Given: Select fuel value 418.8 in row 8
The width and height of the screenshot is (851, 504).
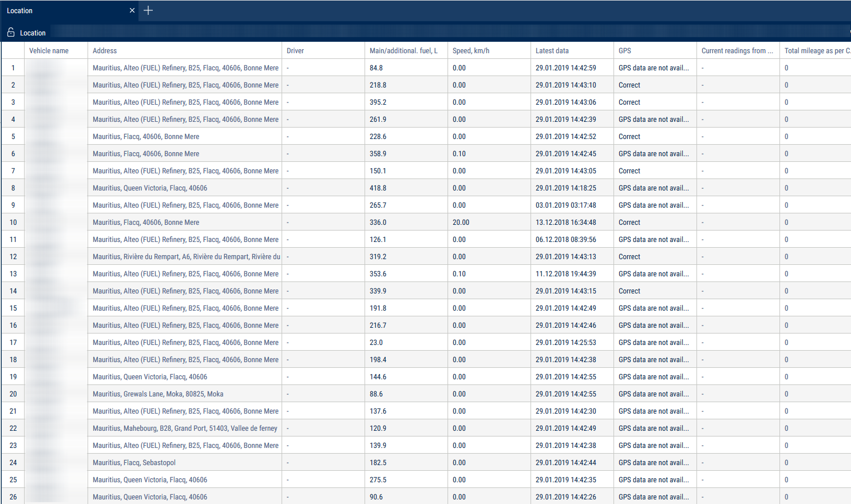Looking at the screenshot, I should 378,188.
